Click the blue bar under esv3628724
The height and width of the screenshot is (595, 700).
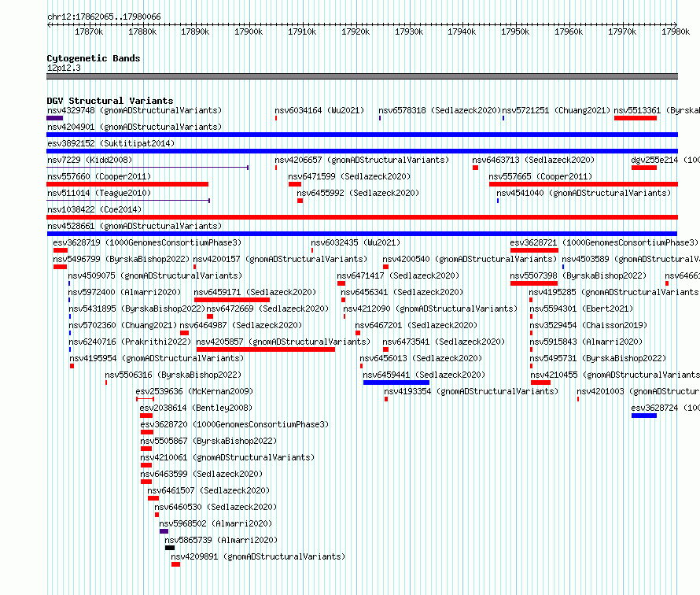coord(643,416)
